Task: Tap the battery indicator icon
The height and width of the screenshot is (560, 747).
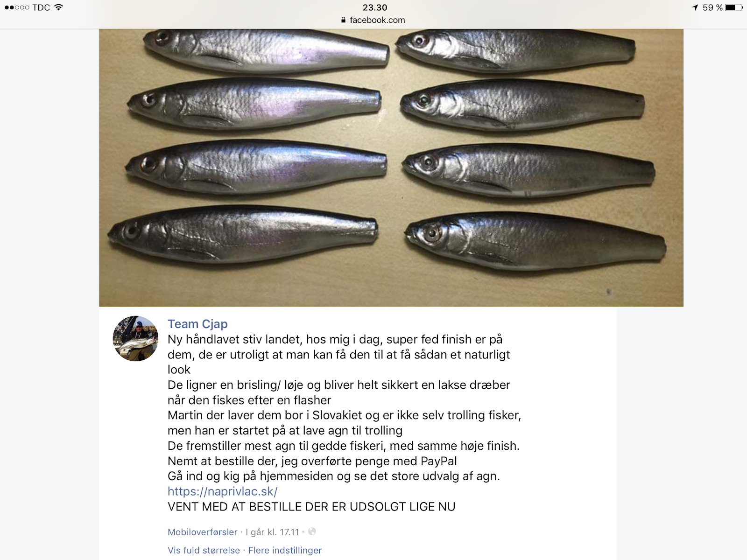Action: click(734, 7)
